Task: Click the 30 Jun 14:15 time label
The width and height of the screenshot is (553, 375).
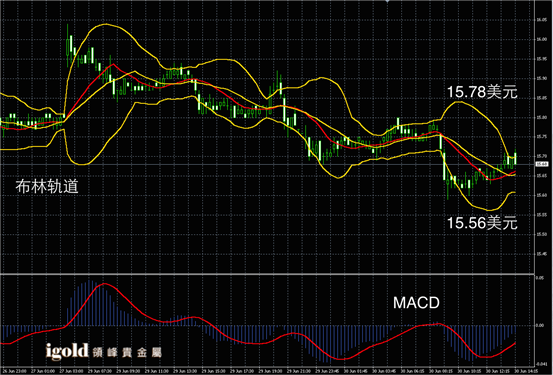Action: (x=525, y=371)
